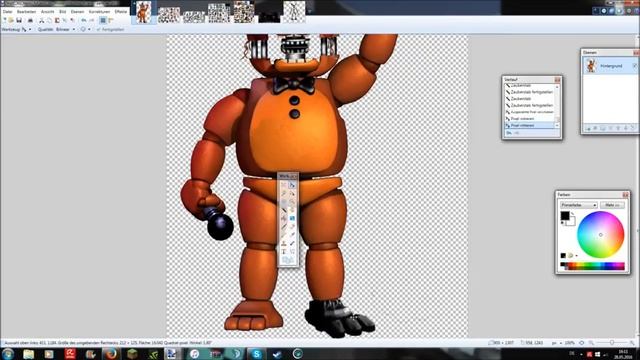Click the Paste toolbar icon
640x360 pixels.
[x=57, y=20]
